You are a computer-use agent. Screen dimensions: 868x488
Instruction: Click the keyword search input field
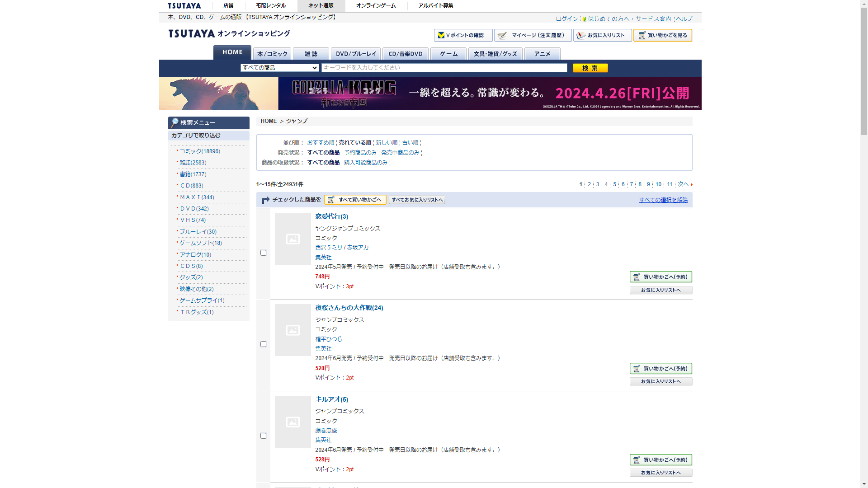pos(444,68)
